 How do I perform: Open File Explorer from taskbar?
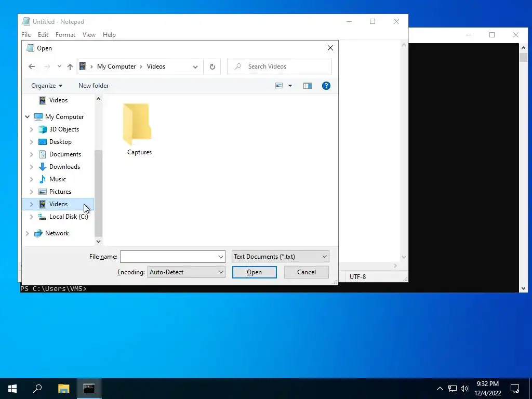63,389
